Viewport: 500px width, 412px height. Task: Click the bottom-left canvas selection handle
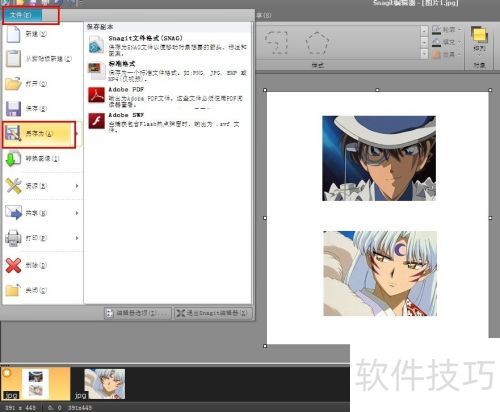click(265, 346)
